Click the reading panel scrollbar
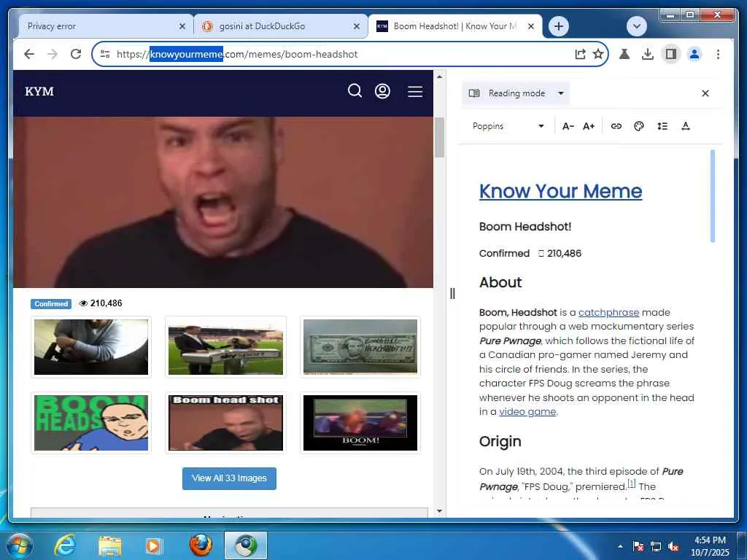747x560 pixels. pyautogui.click(x=713, y=196)
